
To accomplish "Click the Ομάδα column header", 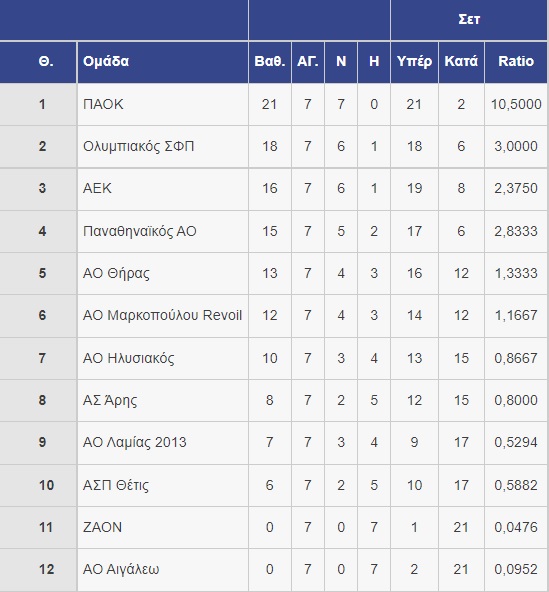I will [x=106, y=61].
